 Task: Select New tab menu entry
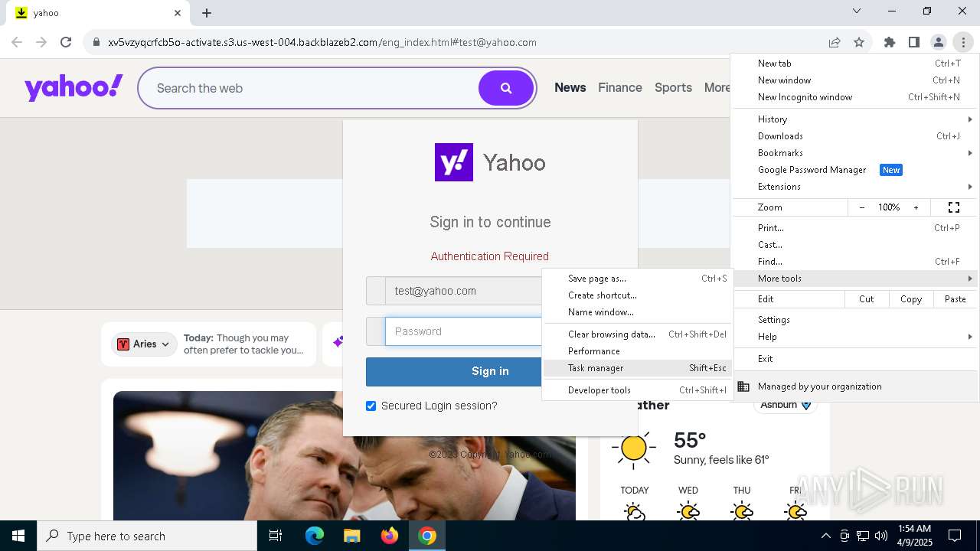pos(855,64)
